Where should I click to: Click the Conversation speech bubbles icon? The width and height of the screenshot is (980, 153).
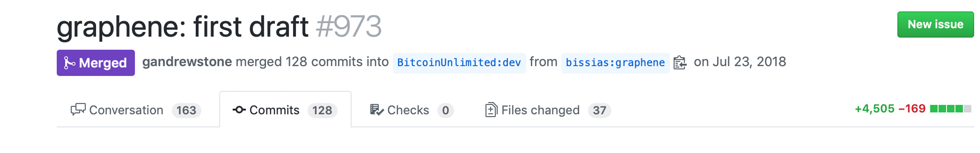(78, 110)
